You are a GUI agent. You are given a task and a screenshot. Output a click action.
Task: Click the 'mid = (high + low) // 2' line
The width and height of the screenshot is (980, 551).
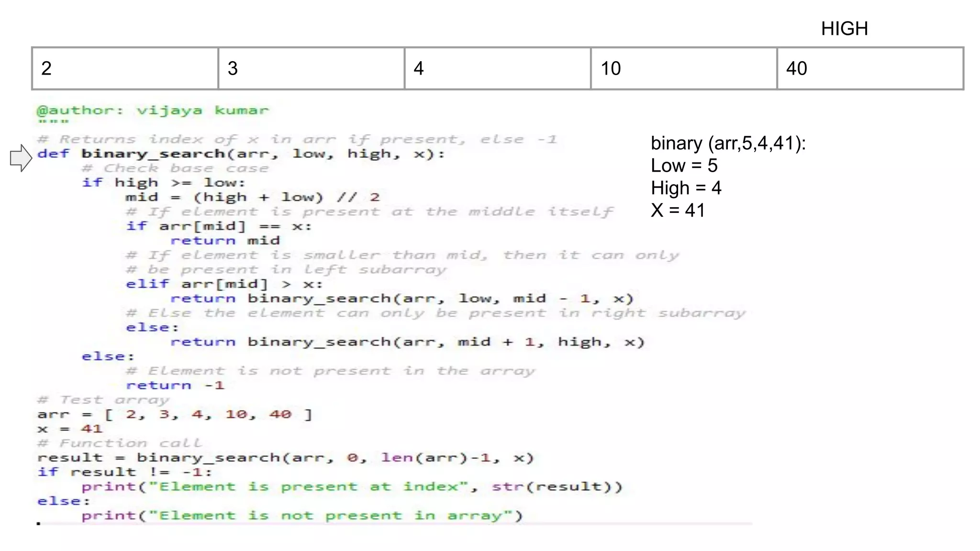click(x=253, y=197)
